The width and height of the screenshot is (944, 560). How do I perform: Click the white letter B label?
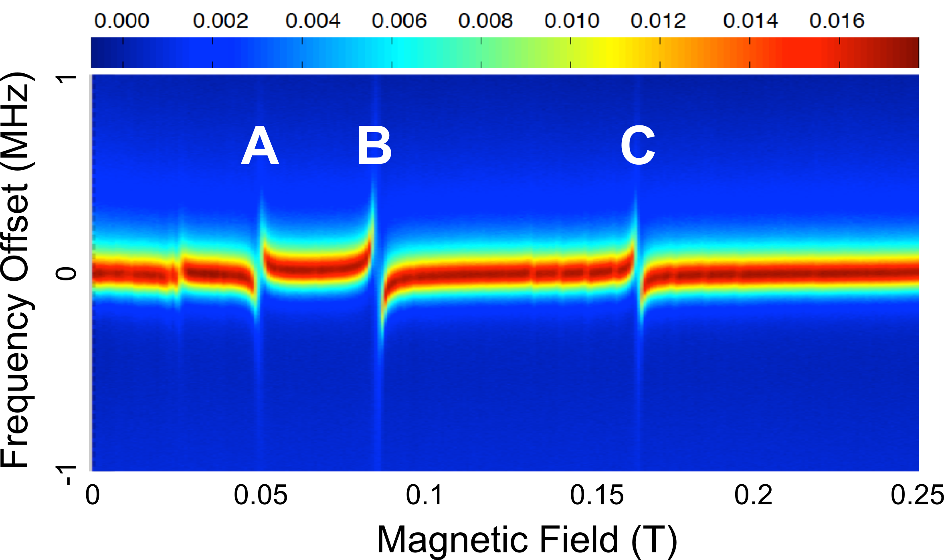374,145
